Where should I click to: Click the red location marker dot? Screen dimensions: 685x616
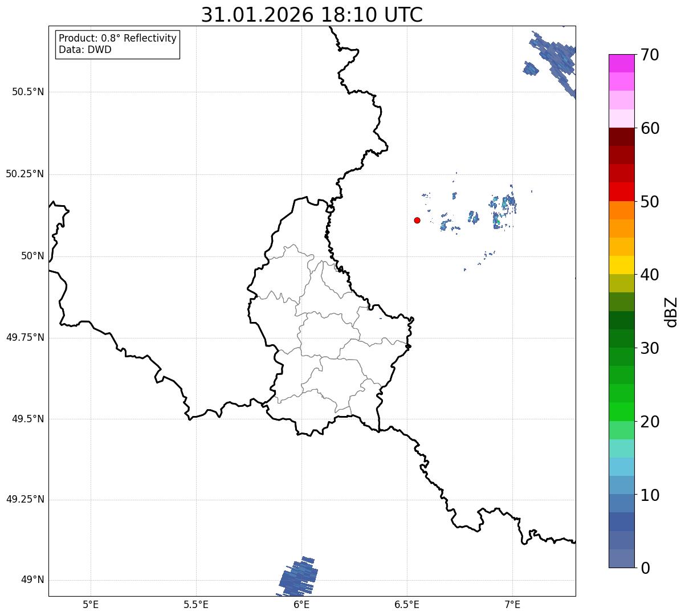[417, 220]
